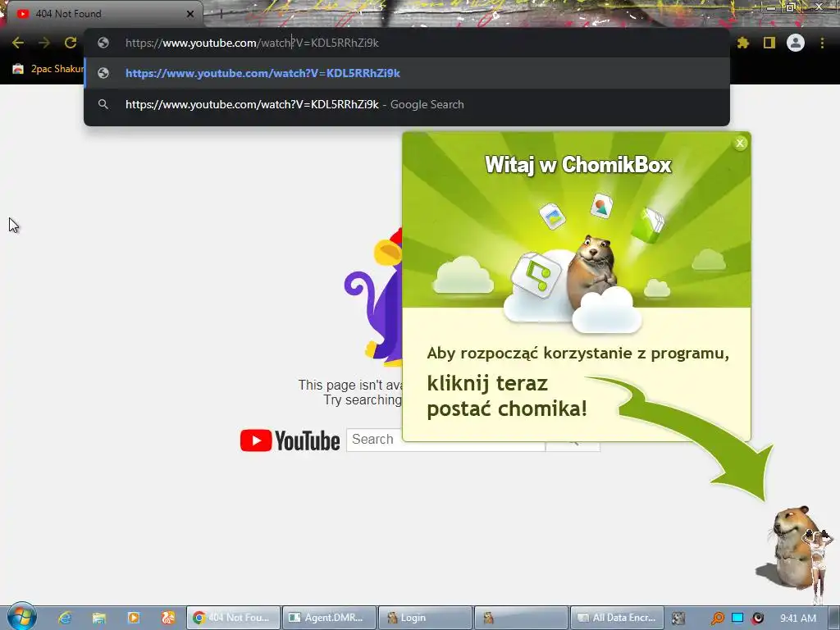Switch to the Login taskbar window

click(425, 618)
